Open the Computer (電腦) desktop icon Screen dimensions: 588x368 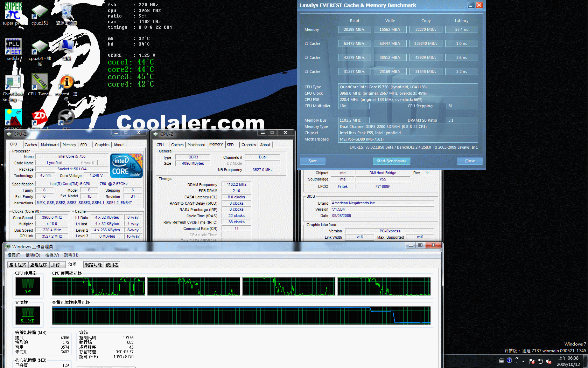click(66, 49)
